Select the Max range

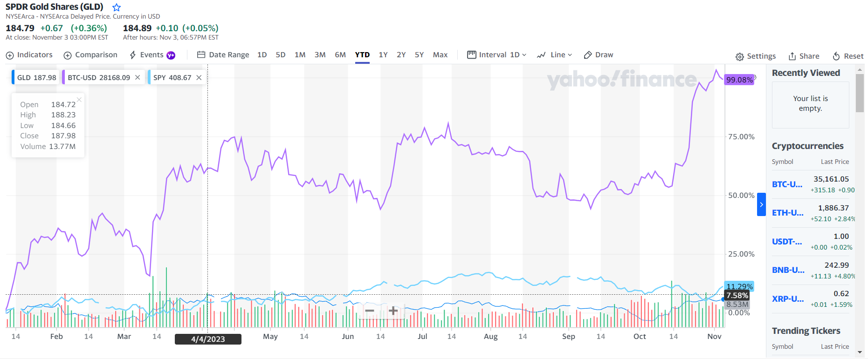pos(440,55)
